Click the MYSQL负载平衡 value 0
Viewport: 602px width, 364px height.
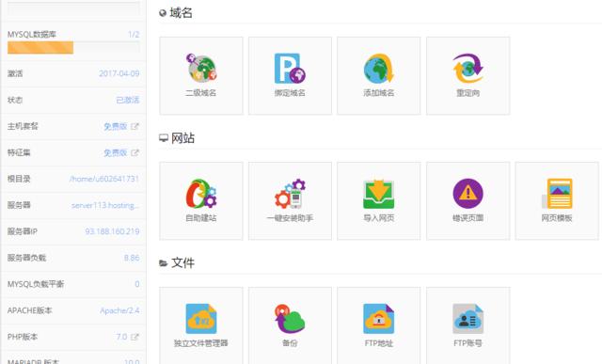137,284
